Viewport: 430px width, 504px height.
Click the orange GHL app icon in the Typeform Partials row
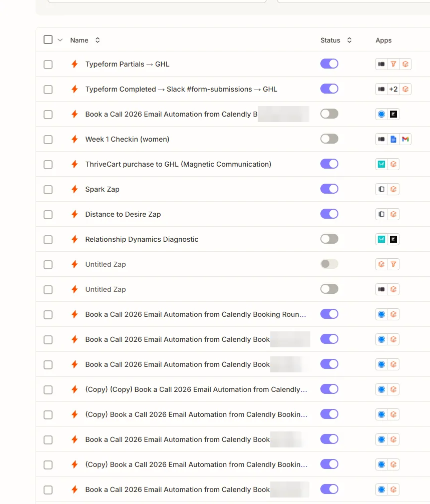pyautogui.click(x=405, y=64)
